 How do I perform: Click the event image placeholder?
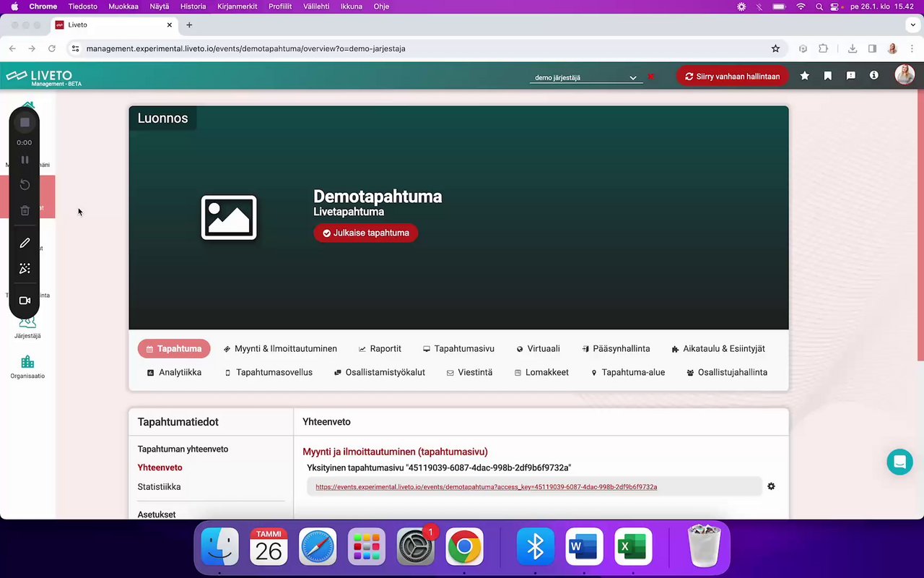click(229, 217)
